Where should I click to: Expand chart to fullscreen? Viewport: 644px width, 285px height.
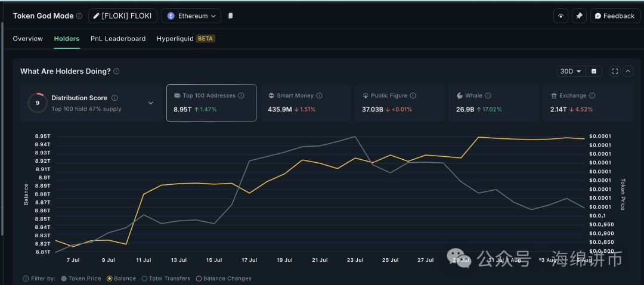click(x=615, y=72)
